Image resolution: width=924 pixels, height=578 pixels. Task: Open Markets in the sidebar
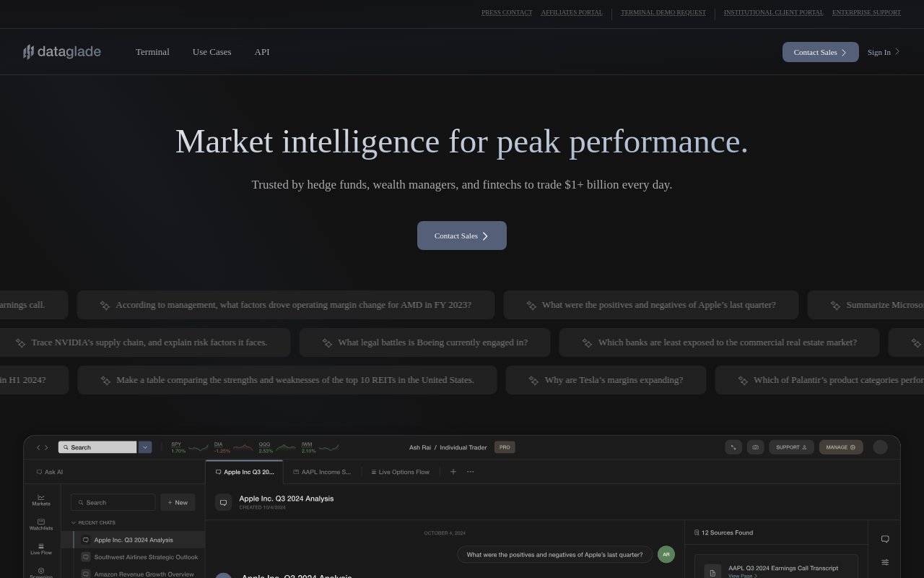tap(41, 500)
